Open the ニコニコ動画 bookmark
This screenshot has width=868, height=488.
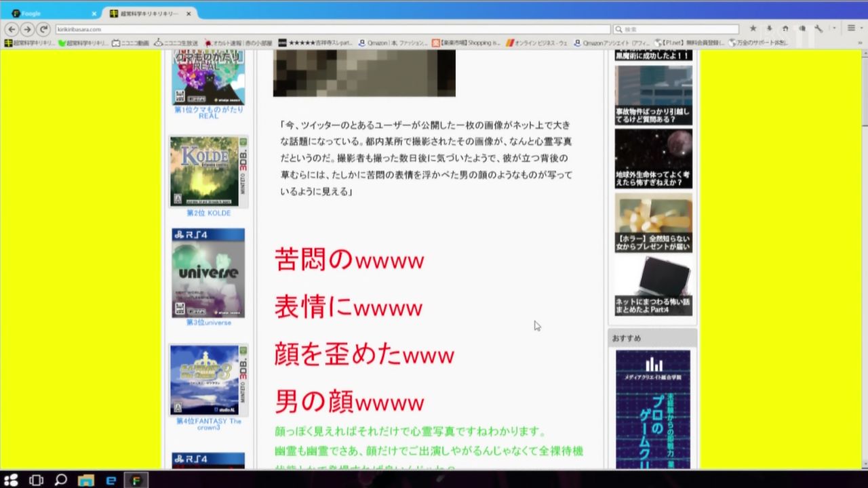coord(130,43)
